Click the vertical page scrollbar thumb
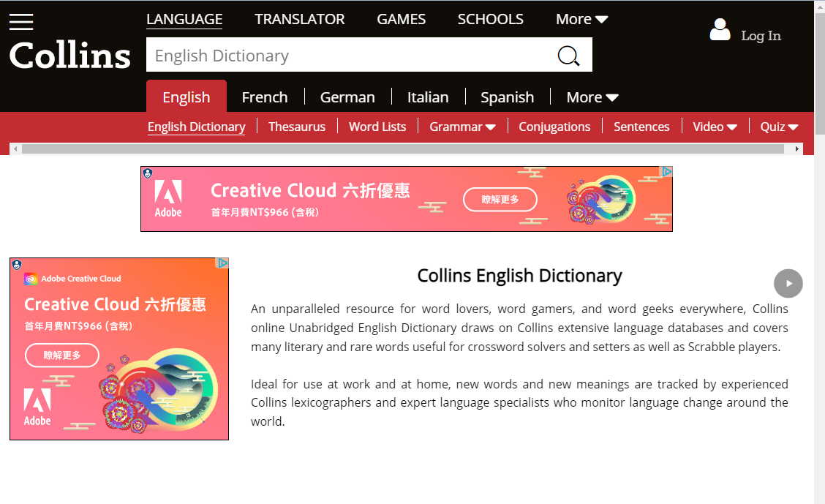This screenshot has height=504, width=825. pyautogui.click(x=820, y=74)
